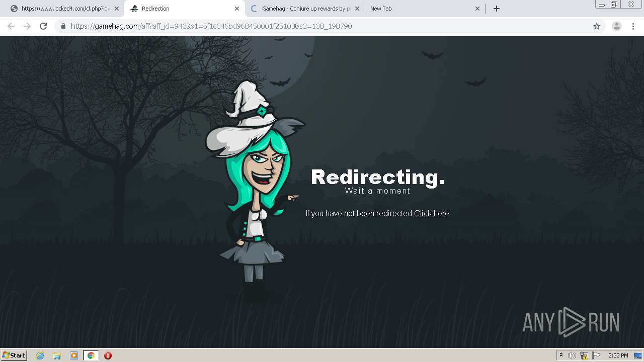Minimize the Chrome window
The height and width of the screenshot is (362, 644).
pyautogui.click(x=602, y=5)
